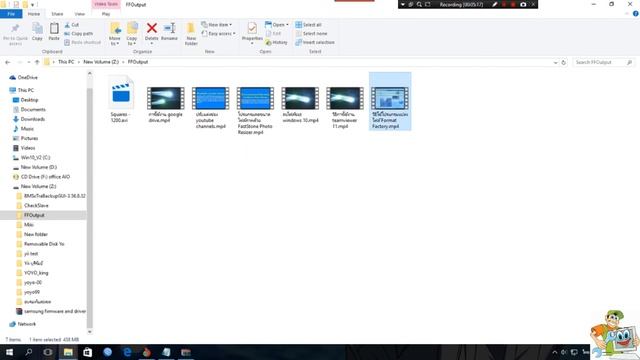Click New Volume (Z:) in the breadcrumb
This screenshot has width=640, height=360.
[x=101, y=62]
